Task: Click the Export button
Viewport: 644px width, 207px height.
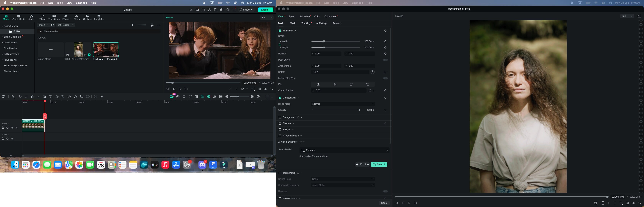Action: click(x=265, y=10)
